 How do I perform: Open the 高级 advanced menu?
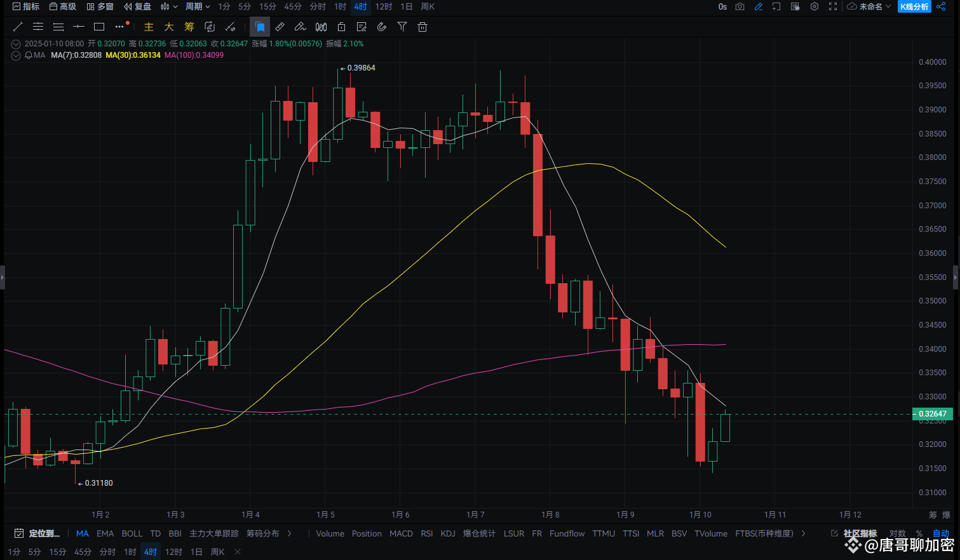point(63,6)
